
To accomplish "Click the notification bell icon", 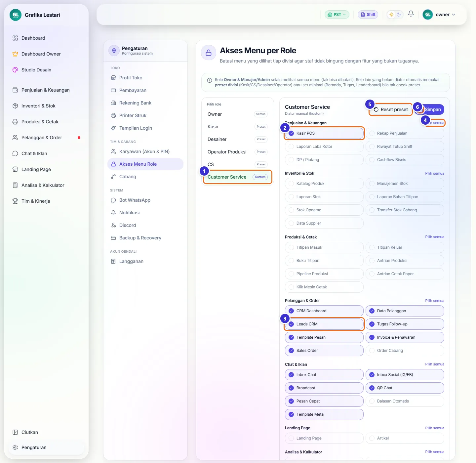I will tap(411, 14).
